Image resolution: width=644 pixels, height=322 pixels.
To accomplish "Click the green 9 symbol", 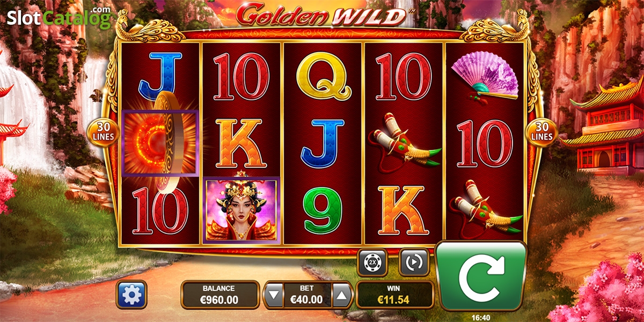I will (323, 210).
